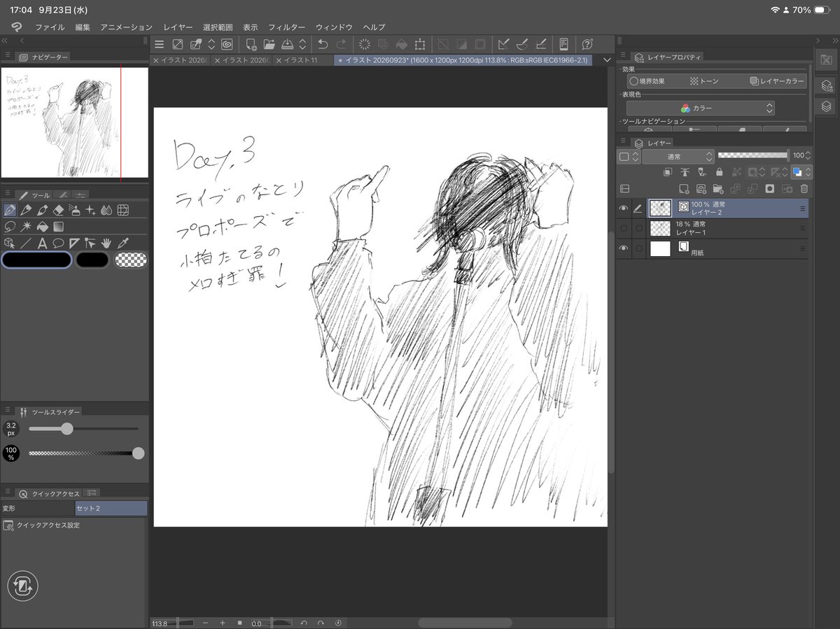This screenshot has width=840, height=629.
Task: Open the レイヤー menu in the menu bar
Action: (x=178, y=27)
